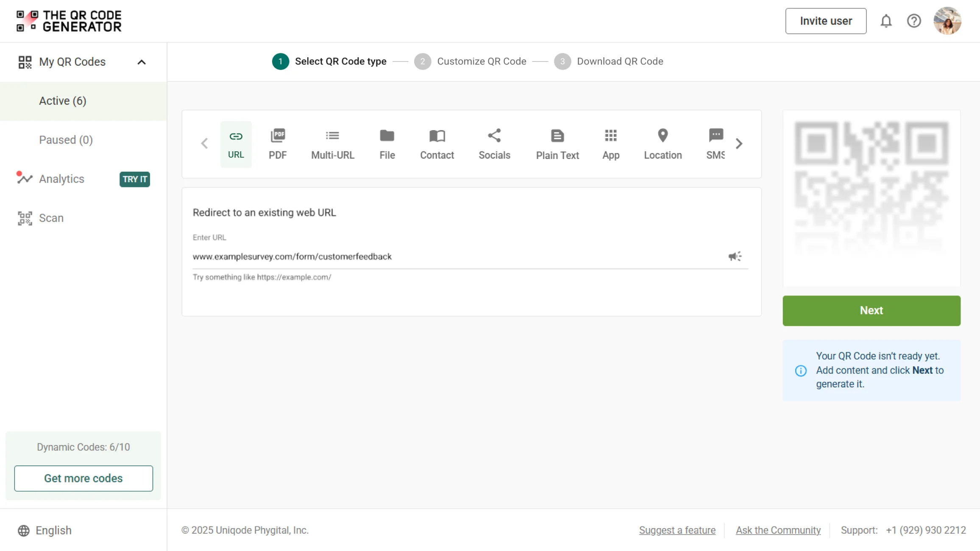Select the Location QR code type
The image size is (980, 551).
(x=663, y=144)
